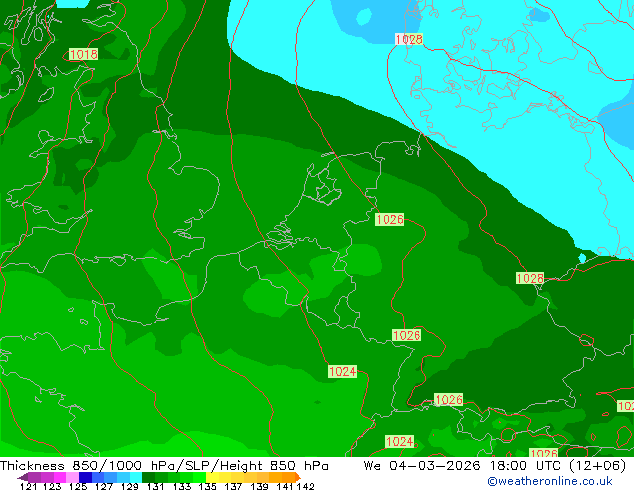Click legend value 137
Viewport: 634px width, 490px height.
tap(234, 486)
